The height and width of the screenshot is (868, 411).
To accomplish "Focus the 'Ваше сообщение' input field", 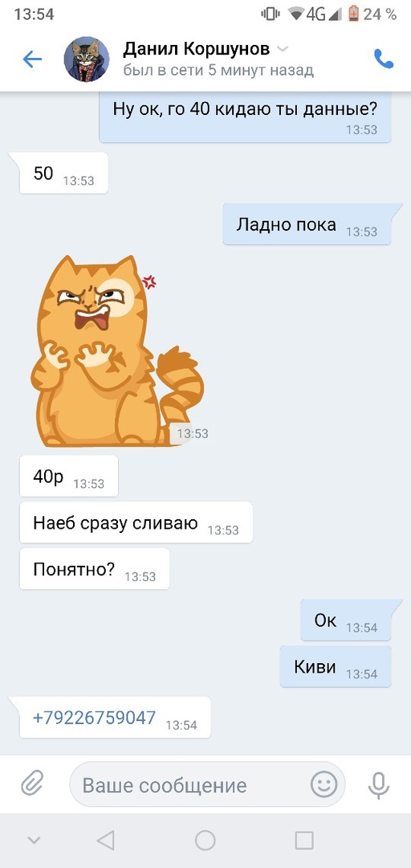I will click(207, 784).
